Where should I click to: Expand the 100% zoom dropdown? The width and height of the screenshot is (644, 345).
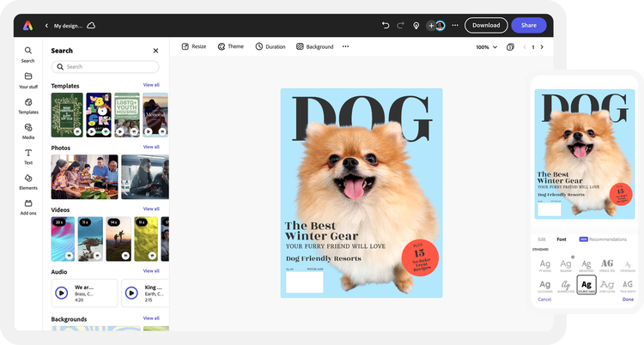click(x=486, y=47)
